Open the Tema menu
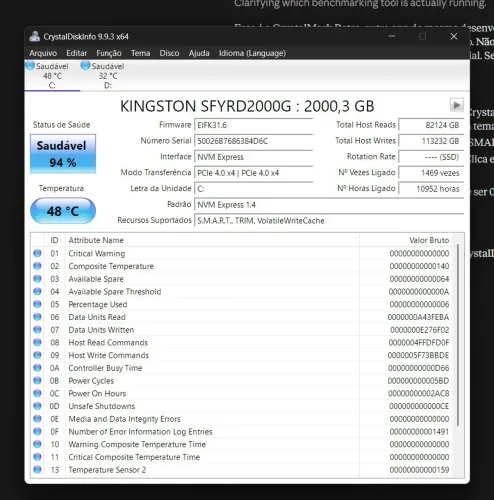The image size is (494, 500). pos(140,53)
